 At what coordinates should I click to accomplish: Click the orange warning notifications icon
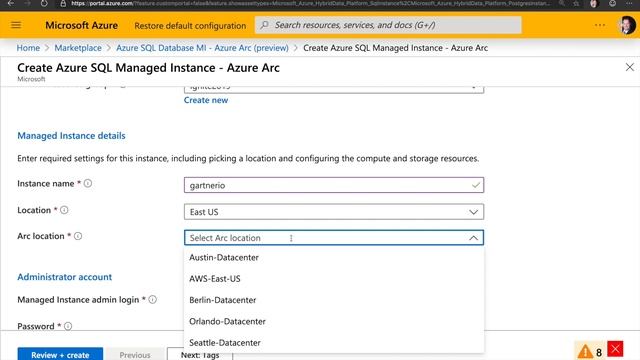point(584,351)
